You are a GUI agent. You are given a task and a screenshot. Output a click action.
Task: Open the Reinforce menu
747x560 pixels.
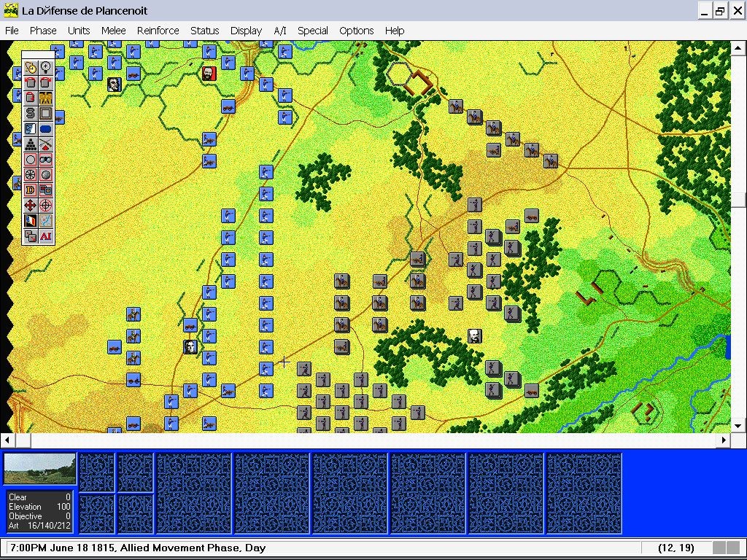tap(158, 31)
